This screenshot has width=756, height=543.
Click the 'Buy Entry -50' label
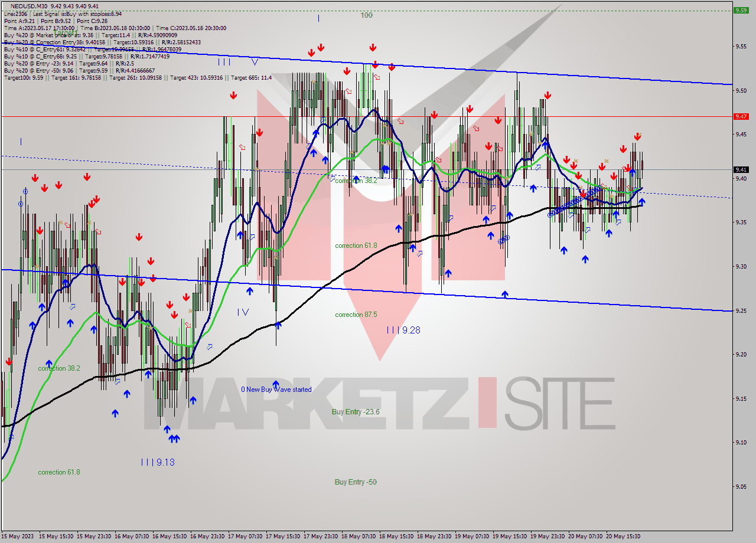(356, 482)
